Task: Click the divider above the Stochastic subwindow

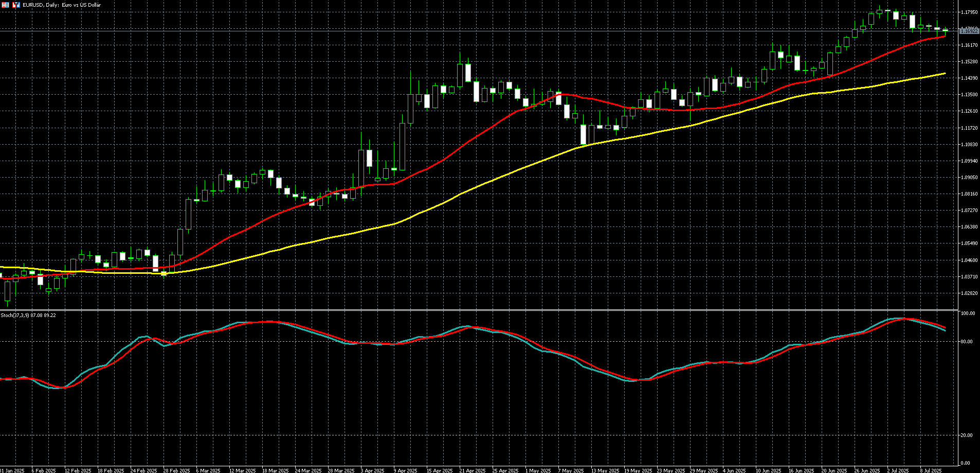Action: [478, 310]
